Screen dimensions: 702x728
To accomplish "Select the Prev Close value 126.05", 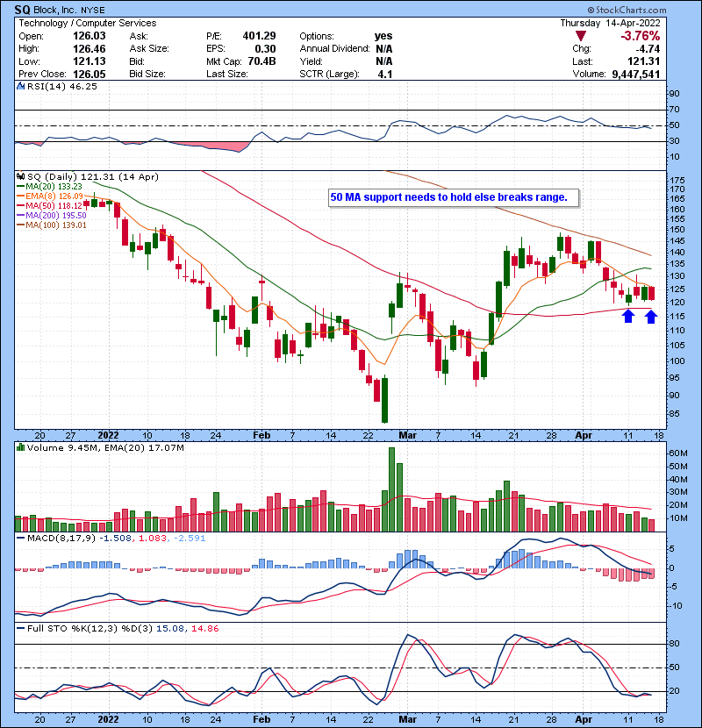I will coord(90,75).
